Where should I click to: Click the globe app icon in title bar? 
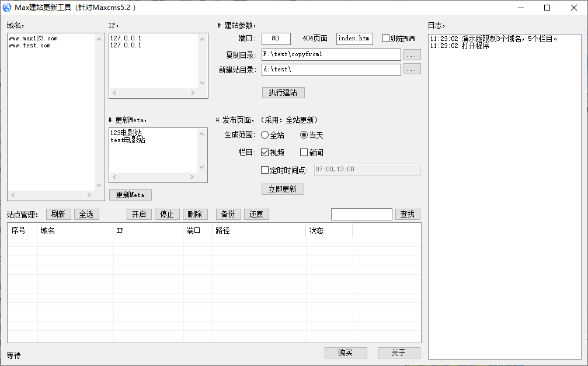tap(7, 8)
